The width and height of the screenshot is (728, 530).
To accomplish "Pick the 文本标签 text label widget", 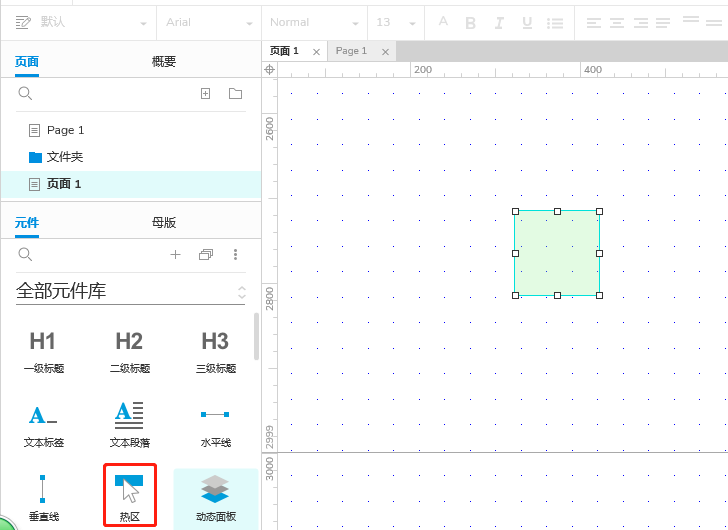I will pyautogui.click(x=43, y=425).
